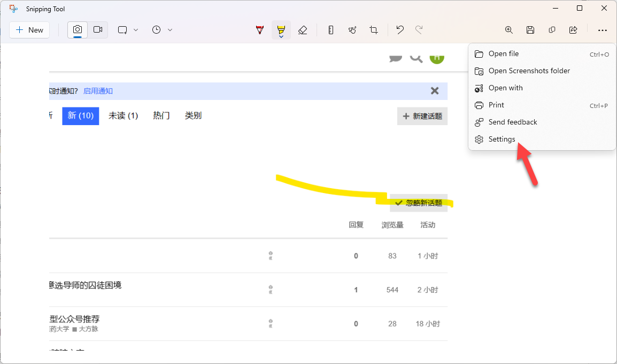The image size is (617, 364).
Task: Select the eraser tool
Action: point(303,30)
